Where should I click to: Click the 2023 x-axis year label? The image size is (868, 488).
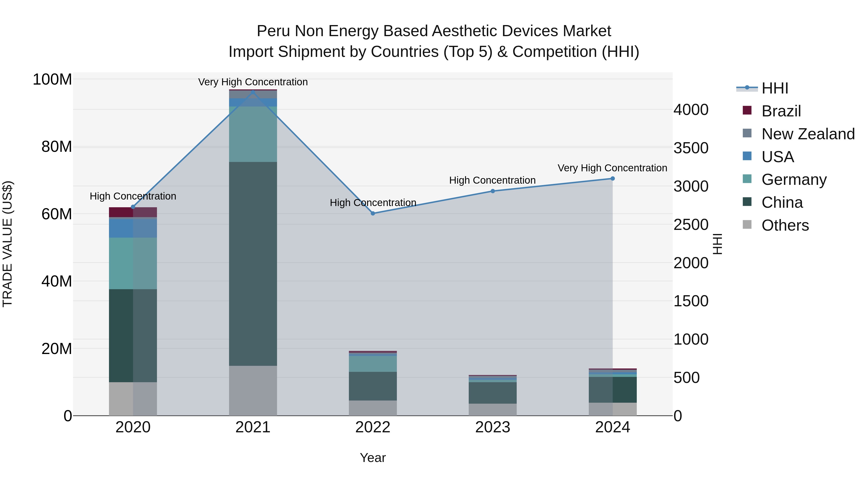(x=493, y=427)
